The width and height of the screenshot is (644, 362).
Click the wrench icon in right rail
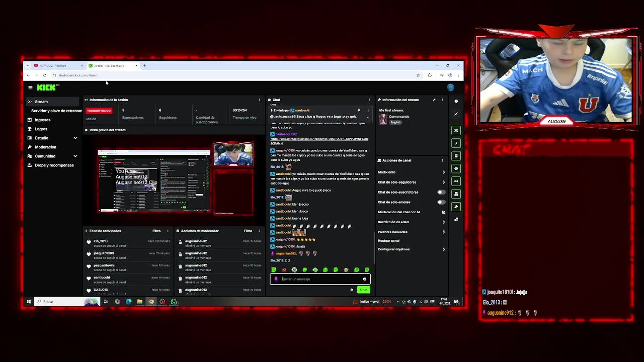click(456, 207)
